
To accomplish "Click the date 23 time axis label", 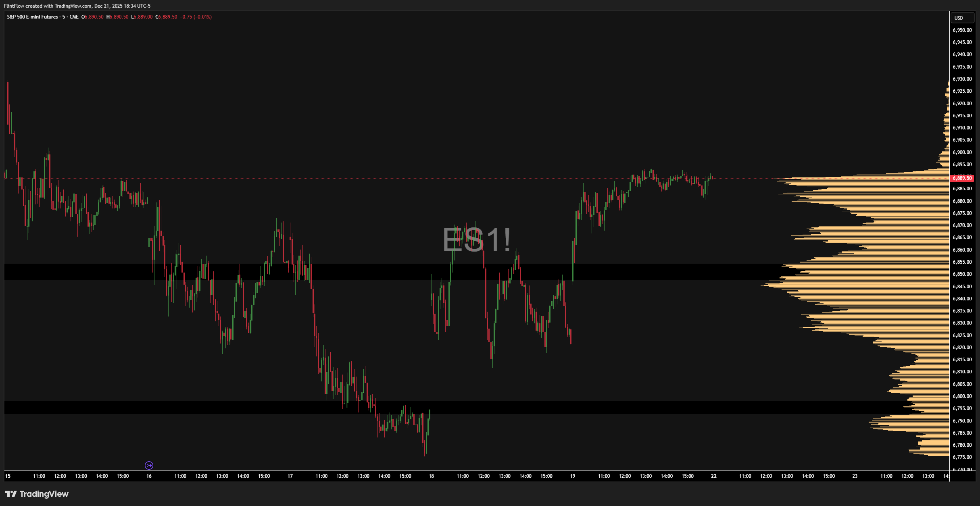I will (855, 476).
